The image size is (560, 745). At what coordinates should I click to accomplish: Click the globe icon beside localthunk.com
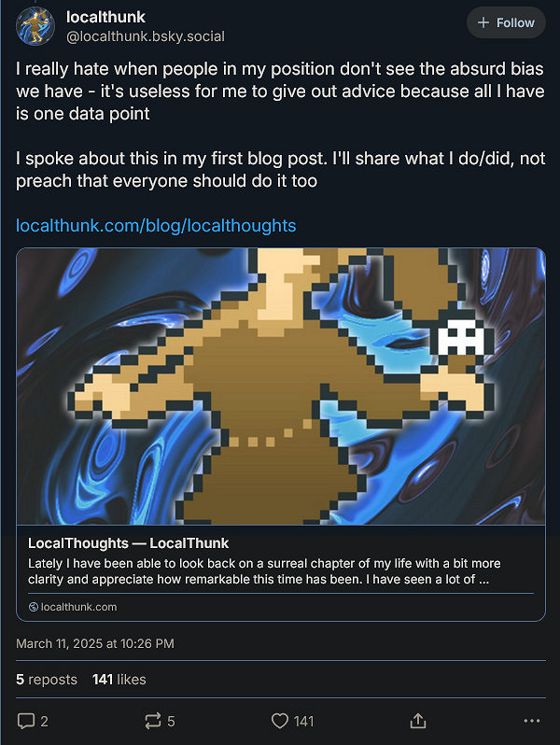(34, 607)
